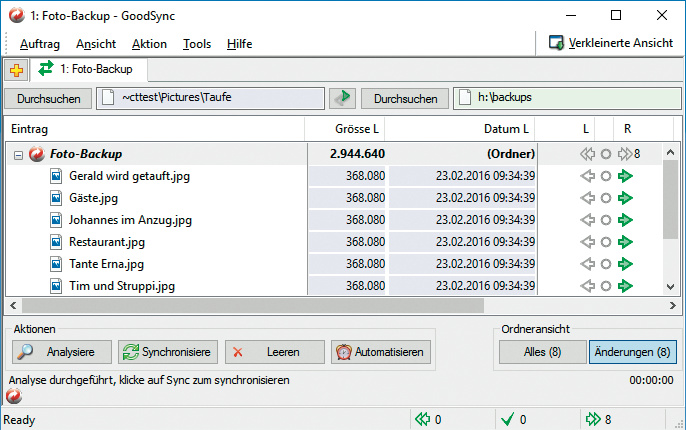Click the vertical scrollbar up arrow
The width and height of the screenshot is (686, 430).
pyautogui.click(x=671, y=152)
